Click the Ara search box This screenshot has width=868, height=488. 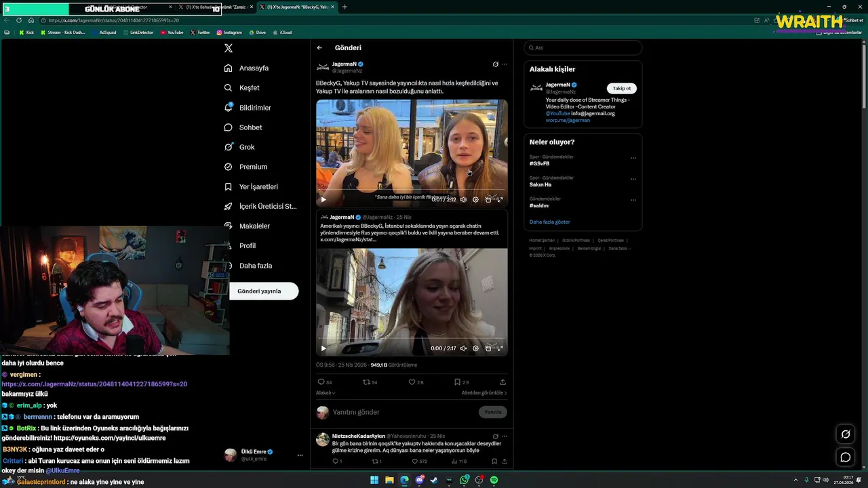(583, 47)
